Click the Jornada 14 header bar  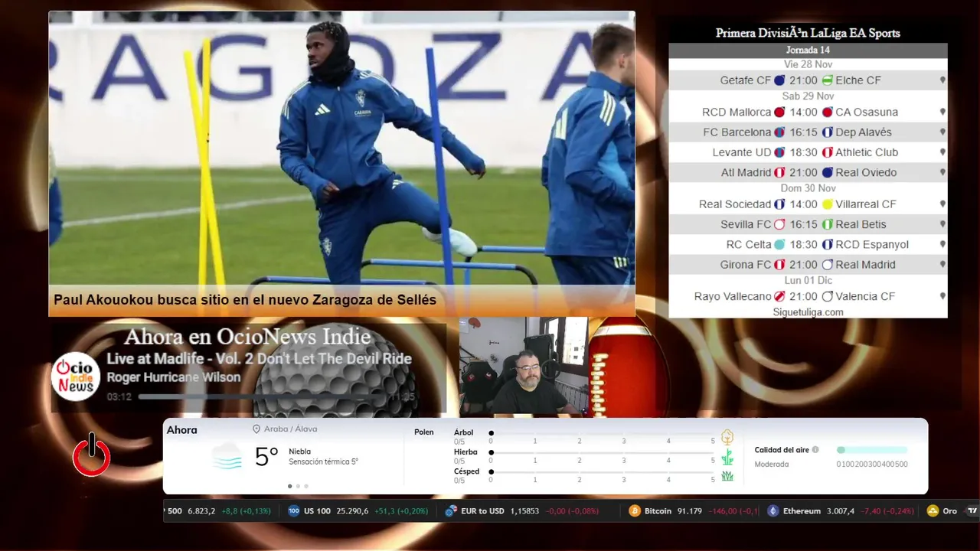pos(808,51)
